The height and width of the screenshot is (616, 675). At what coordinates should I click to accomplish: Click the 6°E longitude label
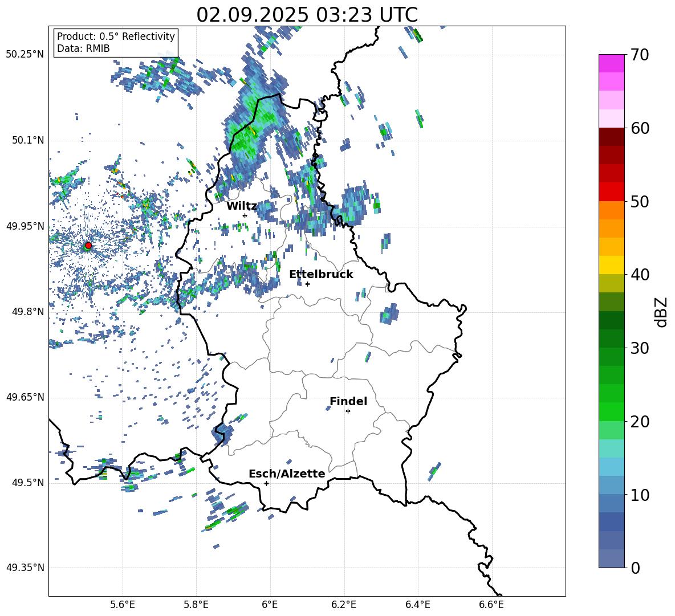pyautogui.click(x=270, y=605)
